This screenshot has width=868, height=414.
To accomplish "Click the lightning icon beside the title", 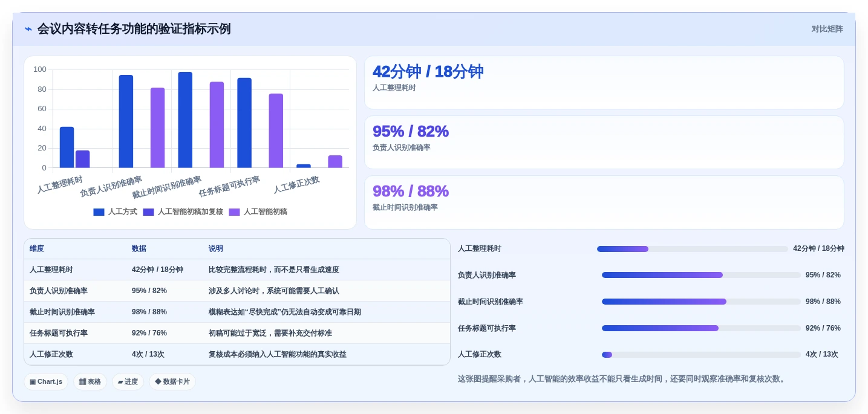I will point(28,29).
